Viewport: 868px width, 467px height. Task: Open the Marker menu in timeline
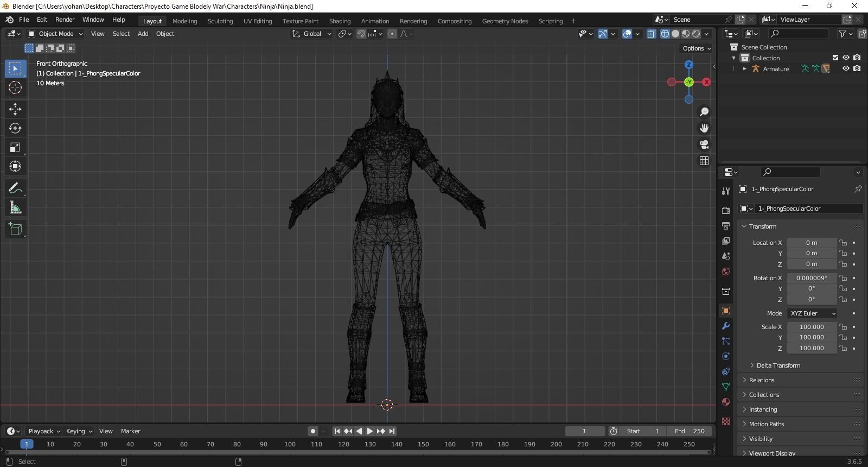click(130, 431)
